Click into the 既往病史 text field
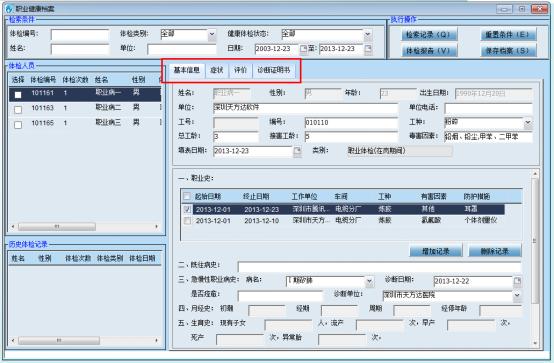Screen dimensions: 554x363 [379, 266]
